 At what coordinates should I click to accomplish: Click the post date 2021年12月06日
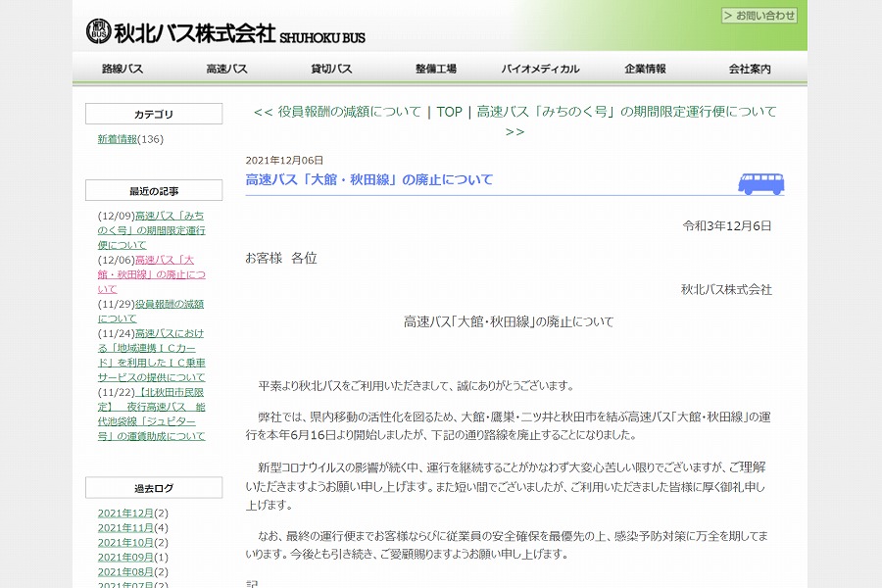click(x=284, y=161)
